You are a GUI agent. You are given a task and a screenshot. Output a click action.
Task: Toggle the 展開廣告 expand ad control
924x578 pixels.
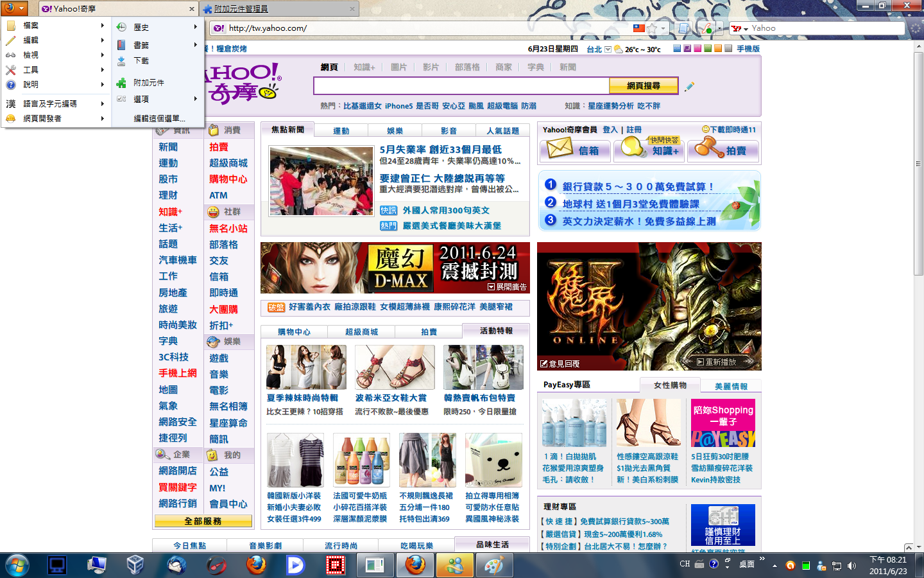pyautogui.click(x=507, y=287)
